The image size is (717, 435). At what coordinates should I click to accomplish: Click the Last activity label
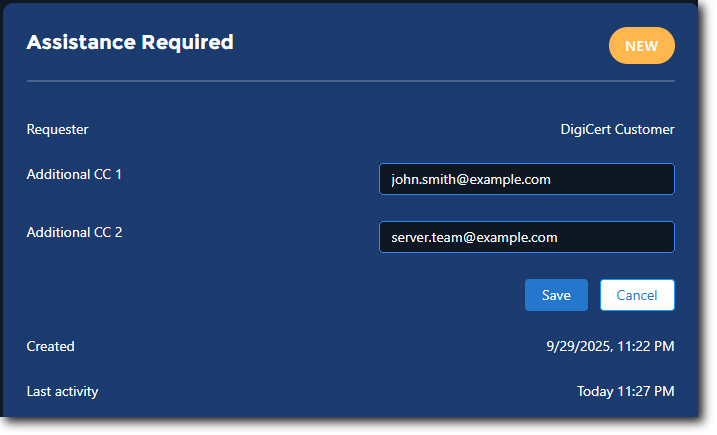coord(62,391)
